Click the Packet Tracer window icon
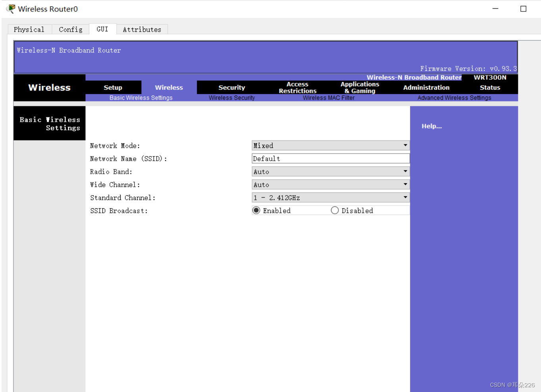The image size is (541, 392). click(11, 9)
